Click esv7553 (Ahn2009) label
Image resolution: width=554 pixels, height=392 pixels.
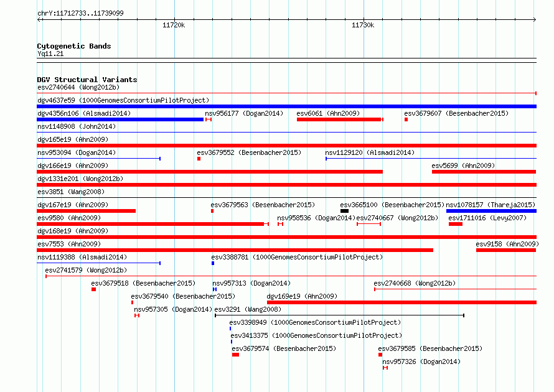point(69,244)
